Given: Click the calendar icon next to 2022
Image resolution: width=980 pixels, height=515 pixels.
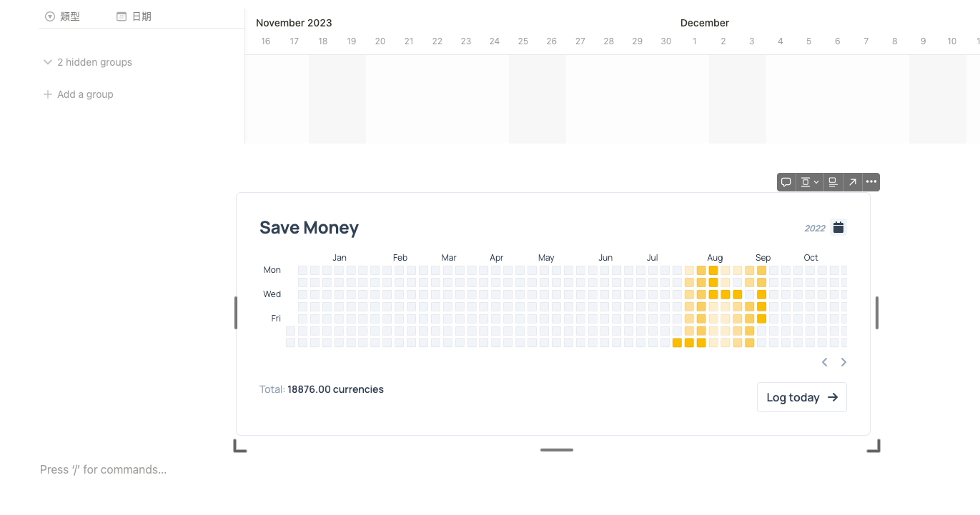Looking at the screenshot, I should pos(838,227).
